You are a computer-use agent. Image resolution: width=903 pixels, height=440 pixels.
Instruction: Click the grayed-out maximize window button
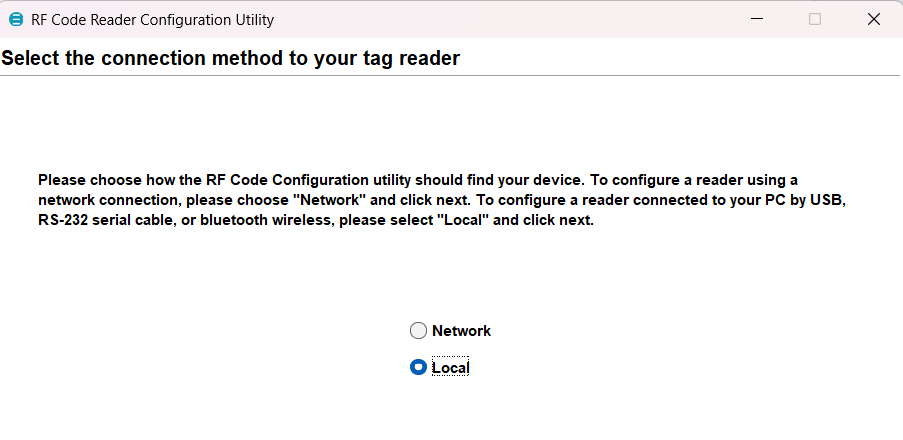(815, 19)
